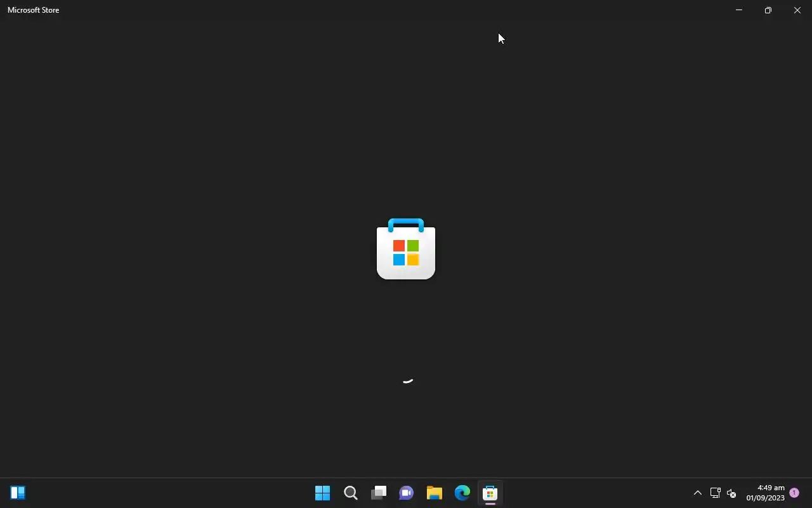Click the Microsoft Store splash logo

pos(406,249)
